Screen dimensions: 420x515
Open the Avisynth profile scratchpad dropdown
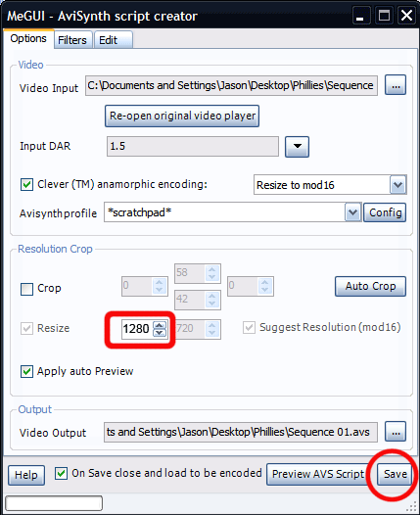tap(352, 212)
